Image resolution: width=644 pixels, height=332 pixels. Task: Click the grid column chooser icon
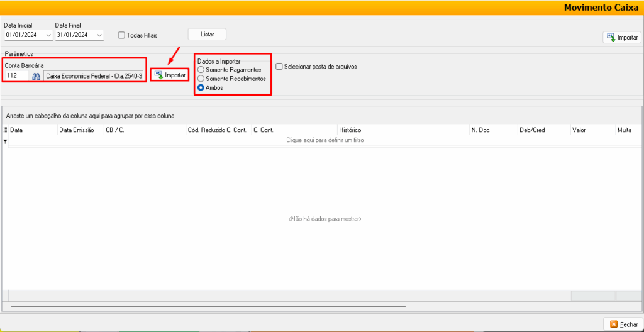coord(5,130)
